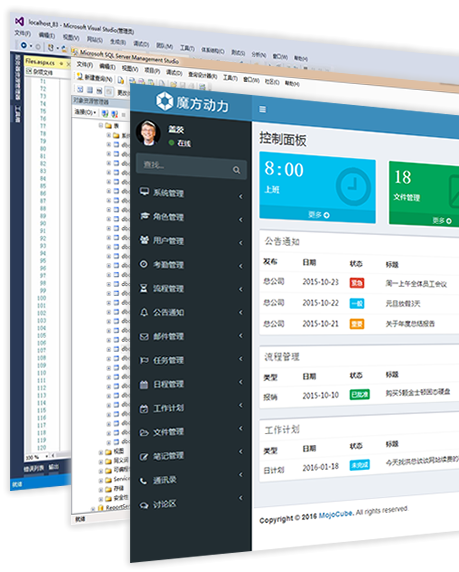Expand the 视图 folder tree node
Screen dimensions: 459x572
point(101,452)
